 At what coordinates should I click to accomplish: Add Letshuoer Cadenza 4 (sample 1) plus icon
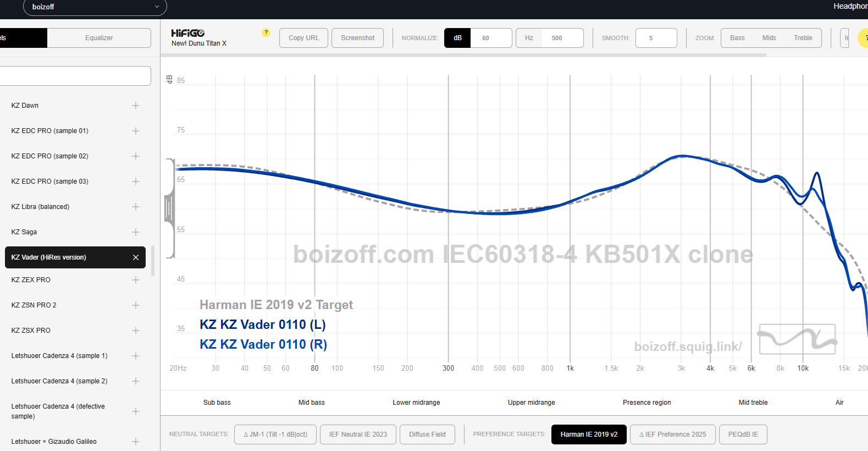coord(136,356)
